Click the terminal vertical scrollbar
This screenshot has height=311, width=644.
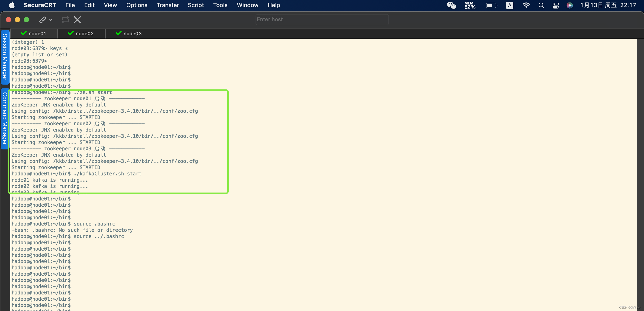pyautogui.click(x=640, y=175)
